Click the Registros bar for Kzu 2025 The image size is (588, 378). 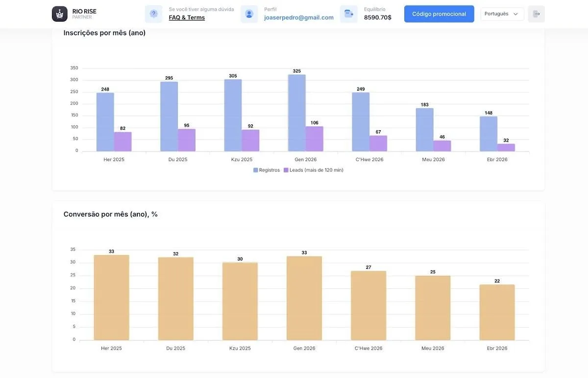point(233,115)
